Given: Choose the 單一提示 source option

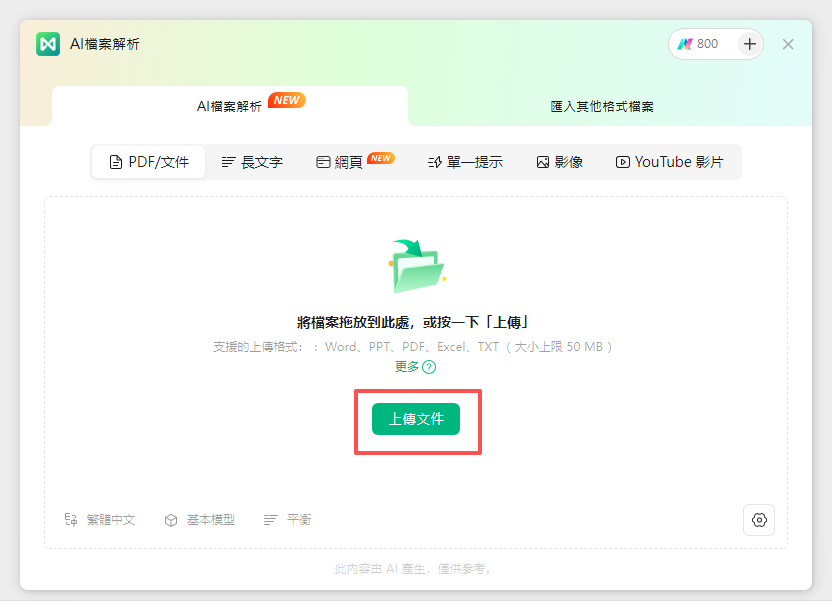Looking at the screenshot, I should (x=465, y=162).
